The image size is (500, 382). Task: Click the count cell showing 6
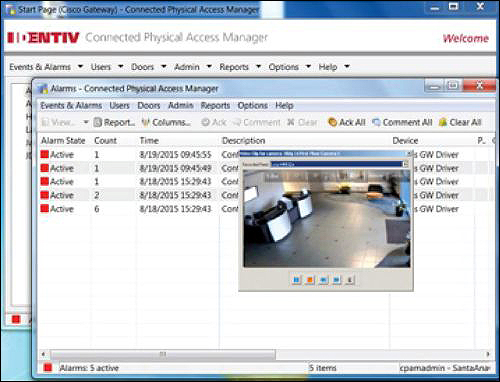[x=97, y=209]
